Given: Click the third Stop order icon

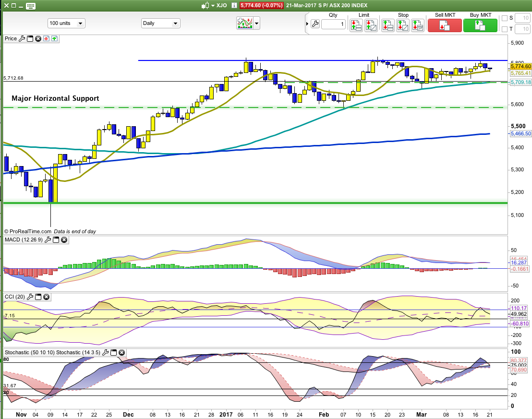Looking at the screenshot, I should (x=417, y=25).
